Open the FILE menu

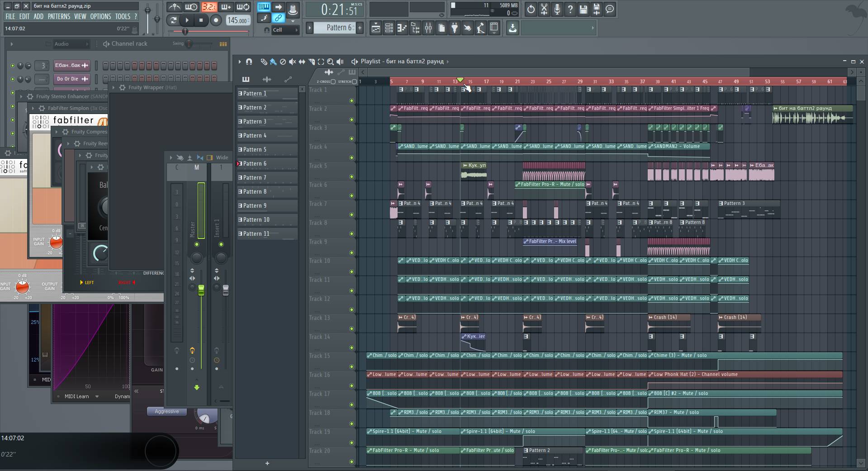tap(10, 16)
